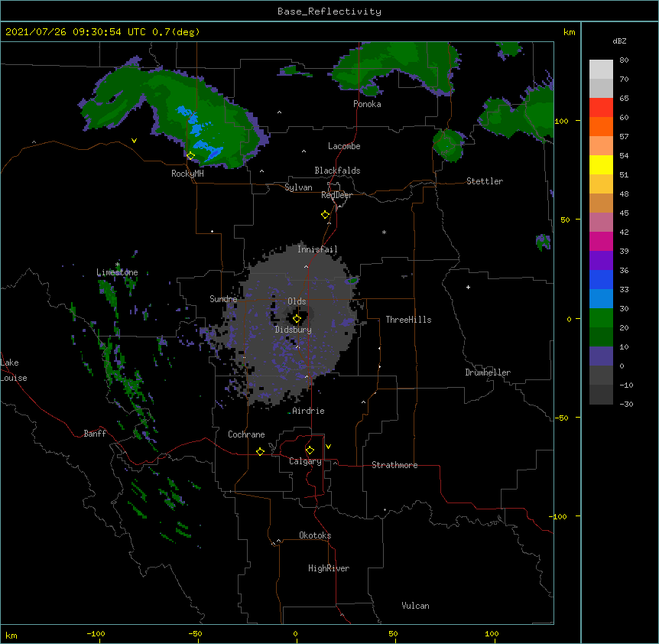Click the Stettler city label
The height and width of the screenshot is (644, 659).
click(485, 181)
